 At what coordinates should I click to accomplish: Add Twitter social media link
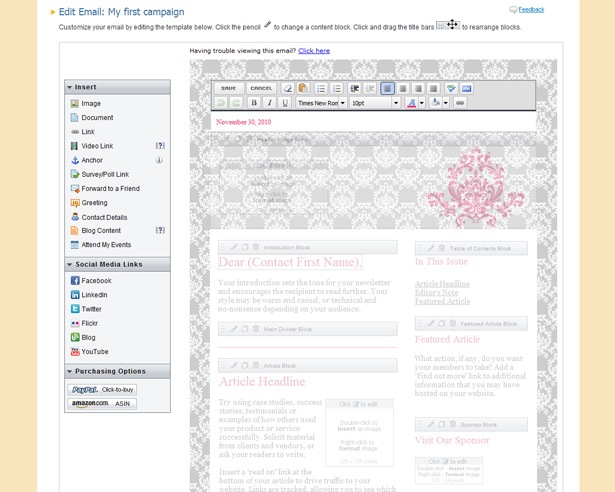coord(86,309)
